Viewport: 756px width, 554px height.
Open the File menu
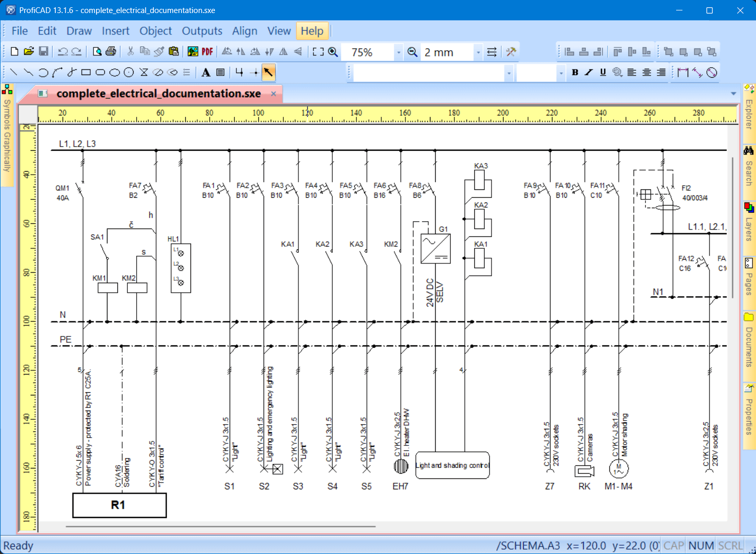pos(20,31)
